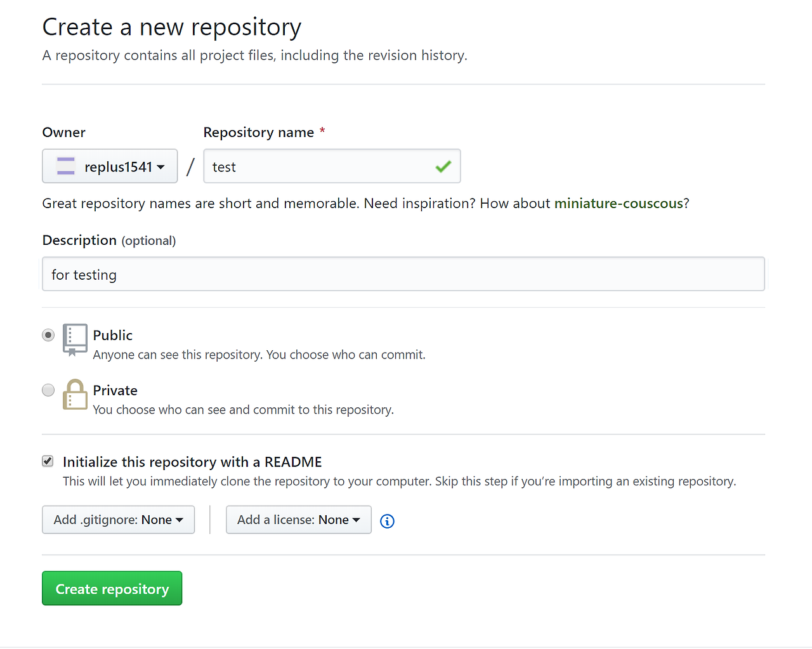Click the license info circle icon
This screenshot has width=812, height=649.
(387, 521)
